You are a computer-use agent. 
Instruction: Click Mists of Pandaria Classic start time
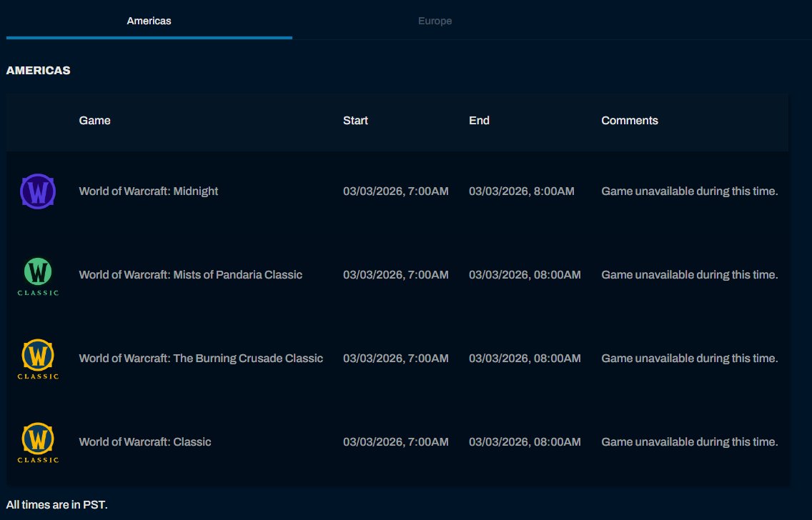(396, 275)
